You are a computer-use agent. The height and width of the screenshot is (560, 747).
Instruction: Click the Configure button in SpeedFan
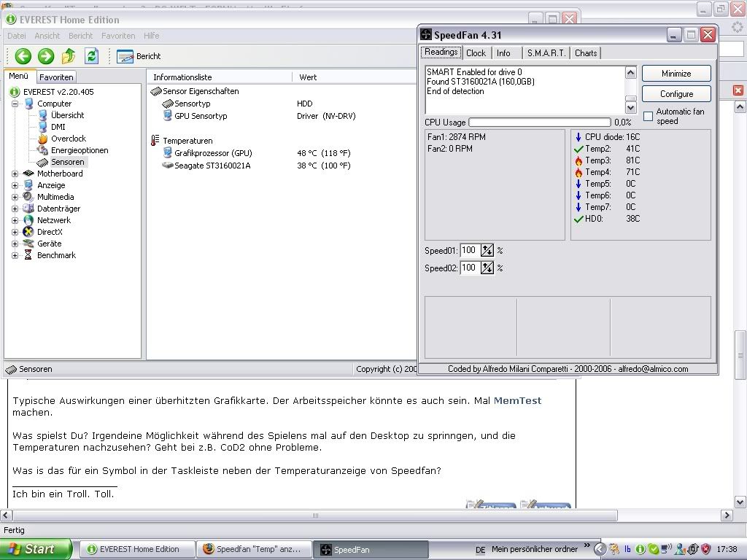tap(676, 94)
